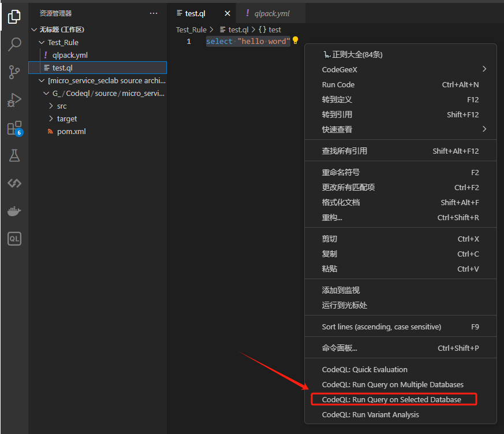Image resolution: width=504 pixels, height=434 pixels.
Task: Open Explorer panel more actions ellipsis
Action: (154, 13)
